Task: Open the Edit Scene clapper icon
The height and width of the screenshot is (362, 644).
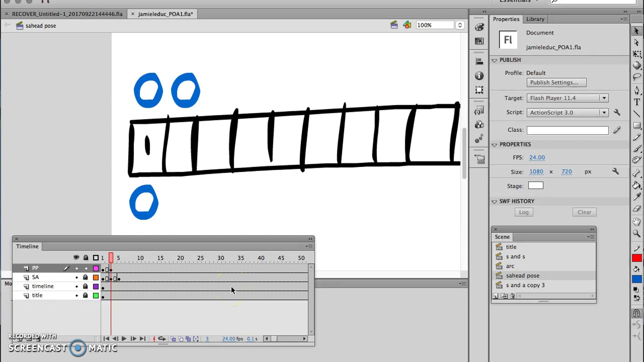Action: 394,25
